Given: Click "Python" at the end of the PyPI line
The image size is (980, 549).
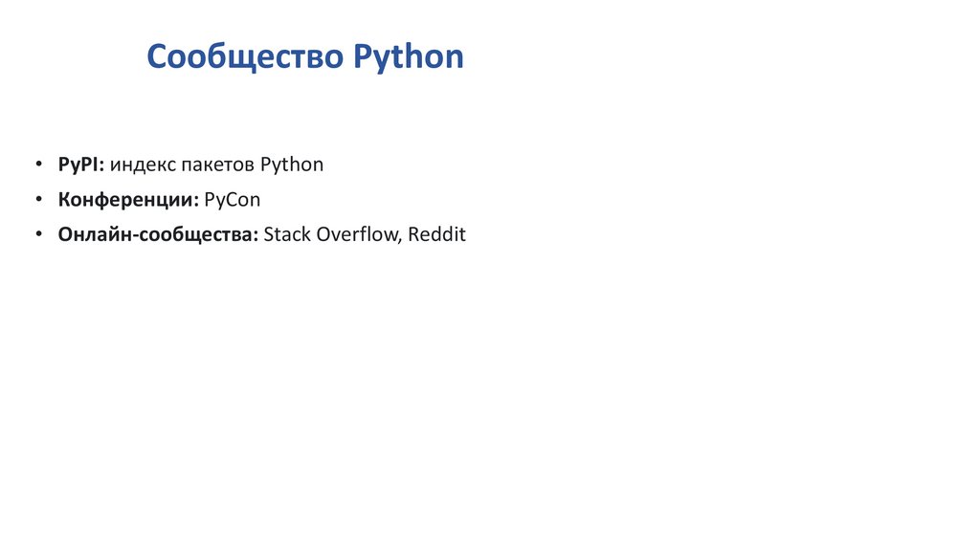Looking at the screenshot, I should (292, 165).
